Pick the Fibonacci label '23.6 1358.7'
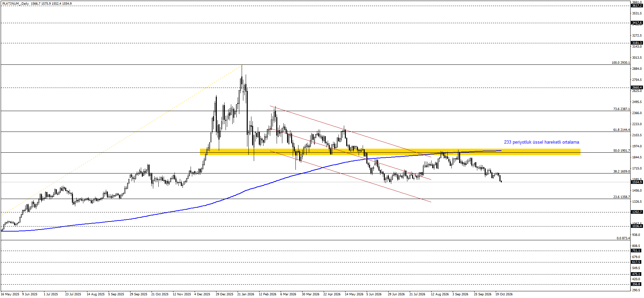The width and height of the screenshot is (644, 298). click(621, 197)
